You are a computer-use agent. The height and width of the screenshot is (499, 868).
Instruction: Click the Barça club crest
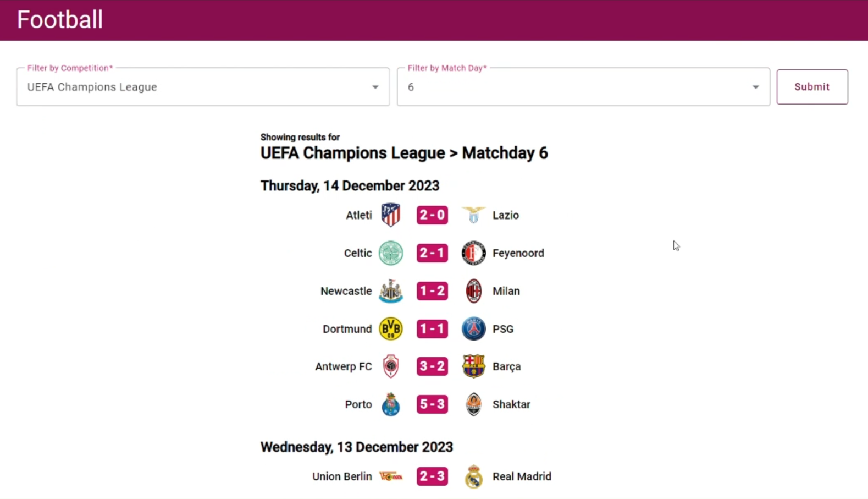(x=473, y=366)
